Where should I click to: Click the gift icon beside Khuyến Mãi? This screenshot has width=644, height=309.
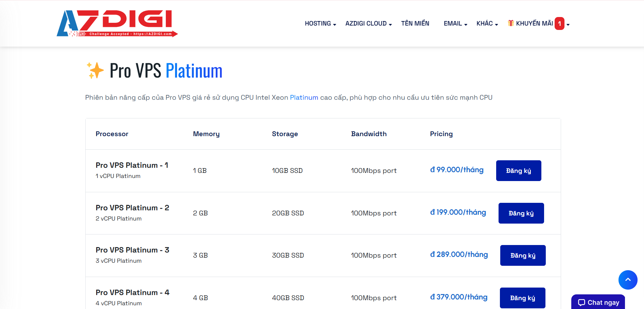click(x=510, y=23)
